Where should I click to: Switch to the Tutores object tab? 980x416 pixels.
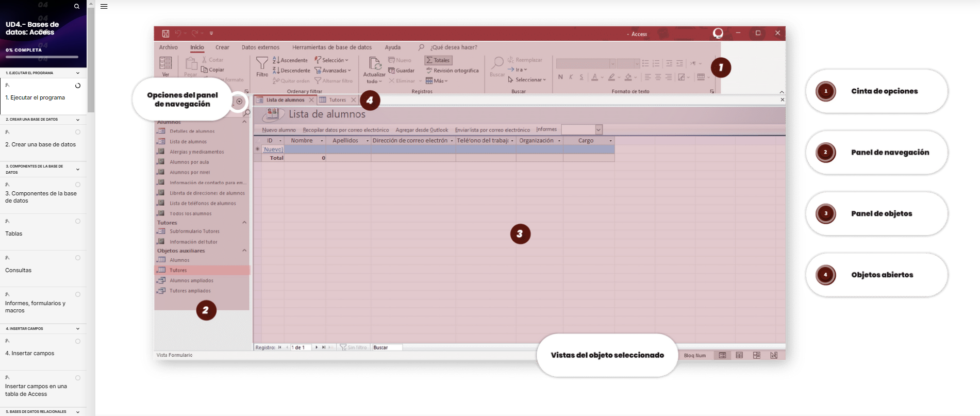coord(337,100)
